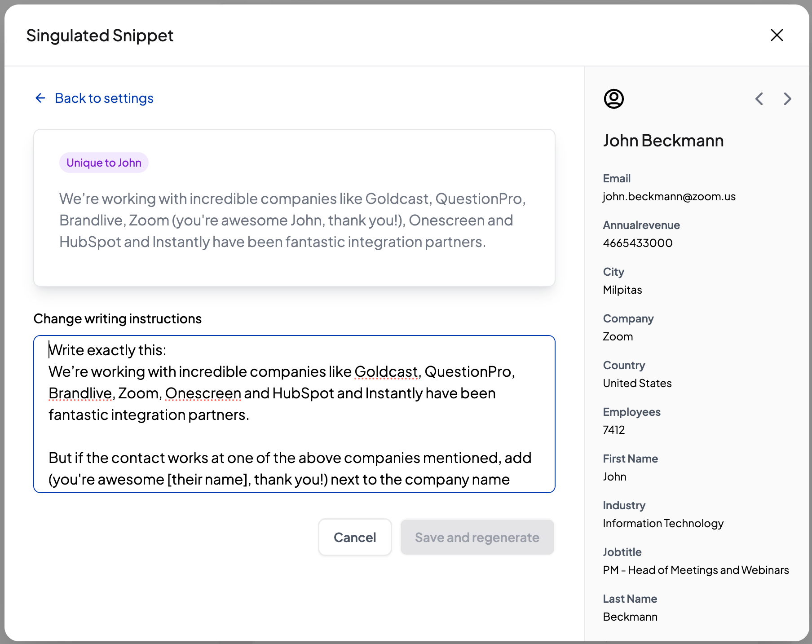Image resolution: width=812 pixels, height=644 pixels.
Task: Show previous contact with left chevron
Action: [759, 99]
